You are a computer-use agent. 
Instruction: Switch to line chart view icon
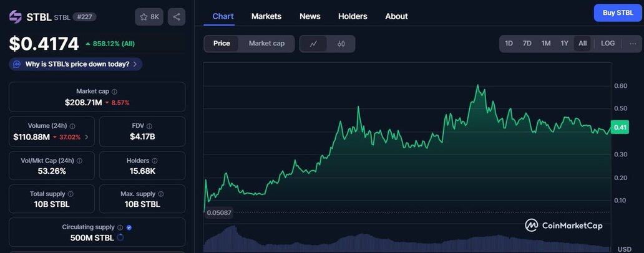pyautogui.click(x=313, y=44)
